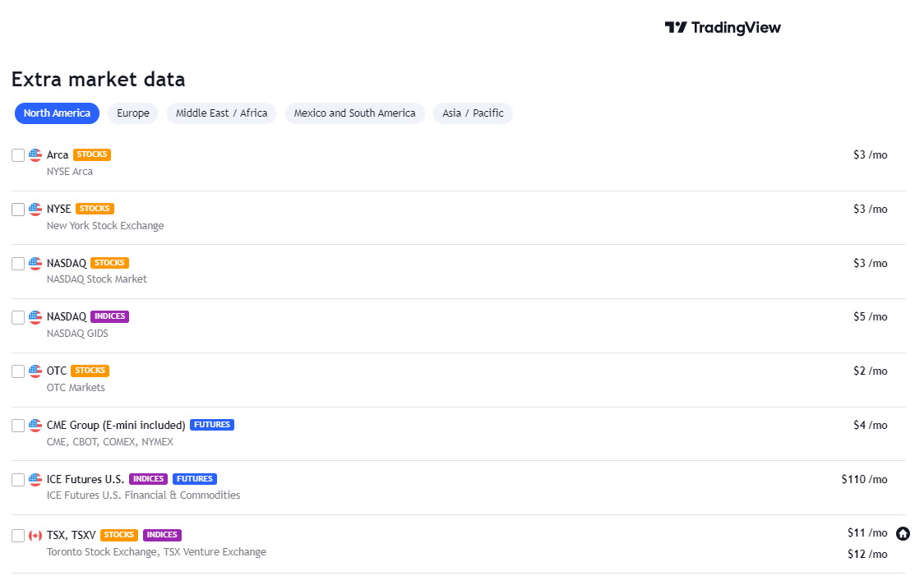Viewport: 924px width, 576px height.
Task: Click the TradingView logo
Action: [723, 28]
